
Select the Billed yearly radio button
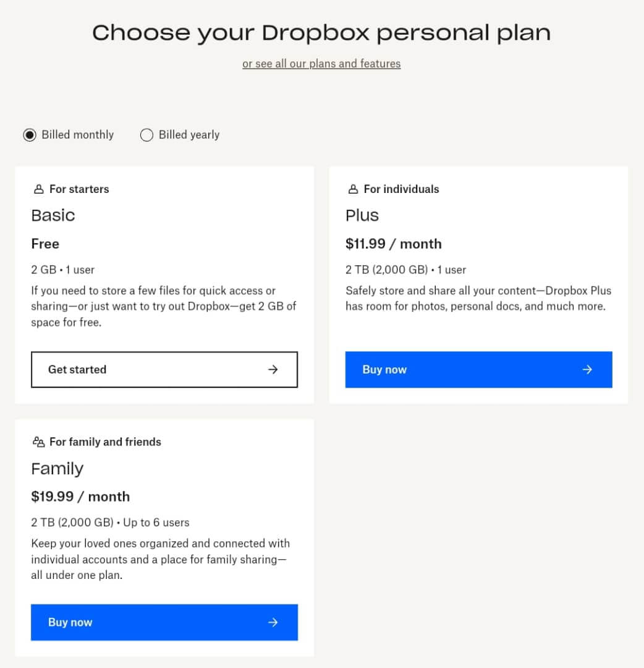(146, 135)
